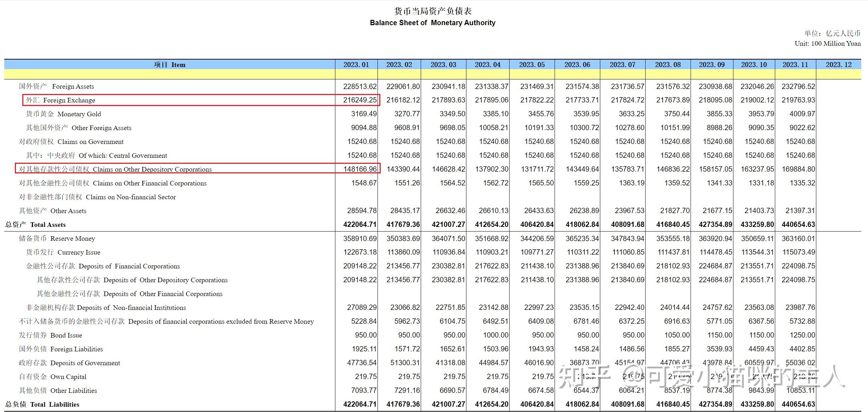This screenshot has height=412, width=868.
Task: Select Foreign Assets value 228513.62
Action: (x=360, y=86)
